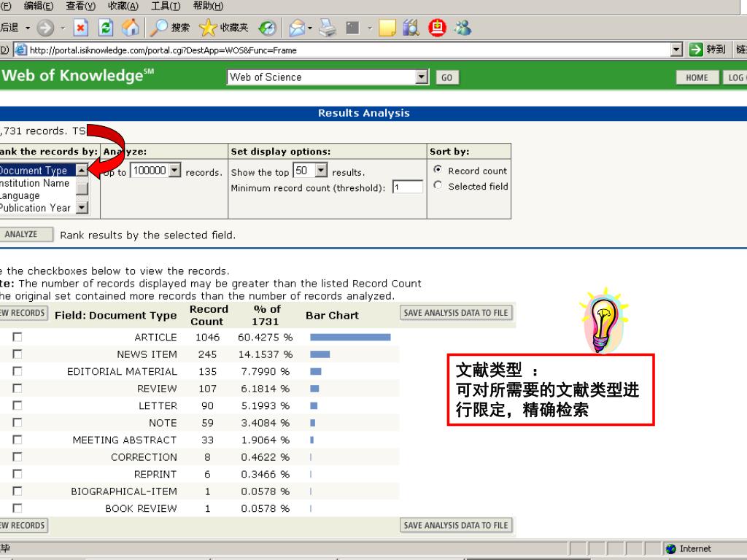The height and width of the screenshot is (560, 747).
Task: Click the green Go (转到) arrow button
Action: 696,50
